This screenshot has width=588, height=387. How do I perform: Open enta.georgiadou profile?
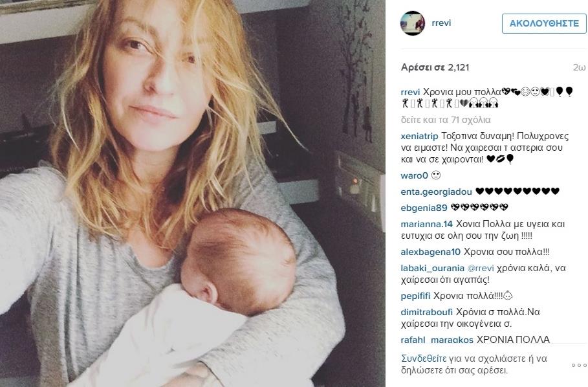[x=436, y=192]
